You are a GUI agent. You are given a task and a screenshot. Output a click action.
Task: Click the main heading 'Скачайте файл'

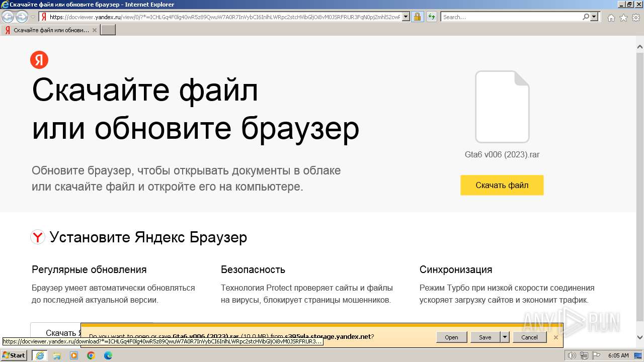click(145, 90)
